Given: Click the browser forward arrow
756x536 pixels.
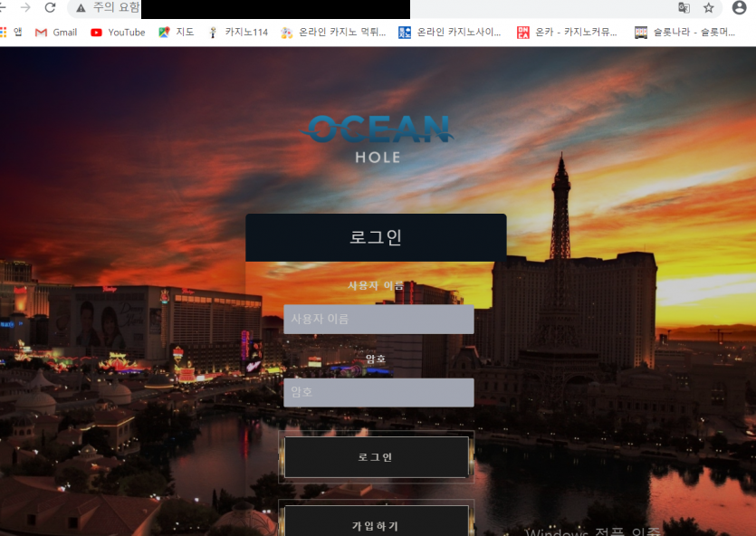Looking at the screenshot, I should click(25, 8).
